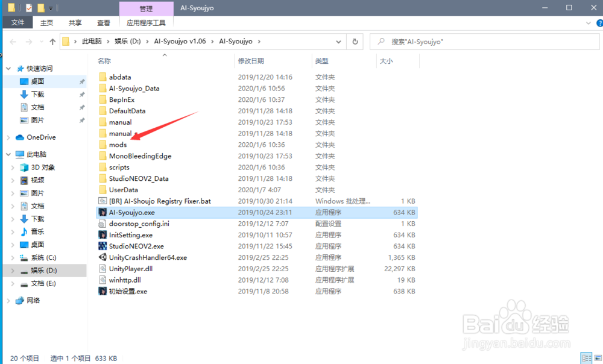Open OneDrive in the sidebar
603x364 pixels.
click(x=41, y=137)
